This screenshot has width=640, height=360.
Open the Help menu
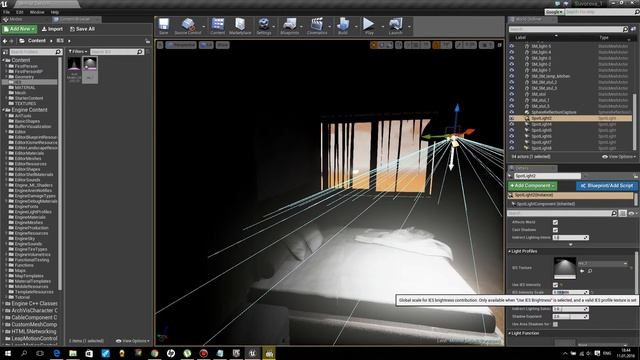coord(55,12)
